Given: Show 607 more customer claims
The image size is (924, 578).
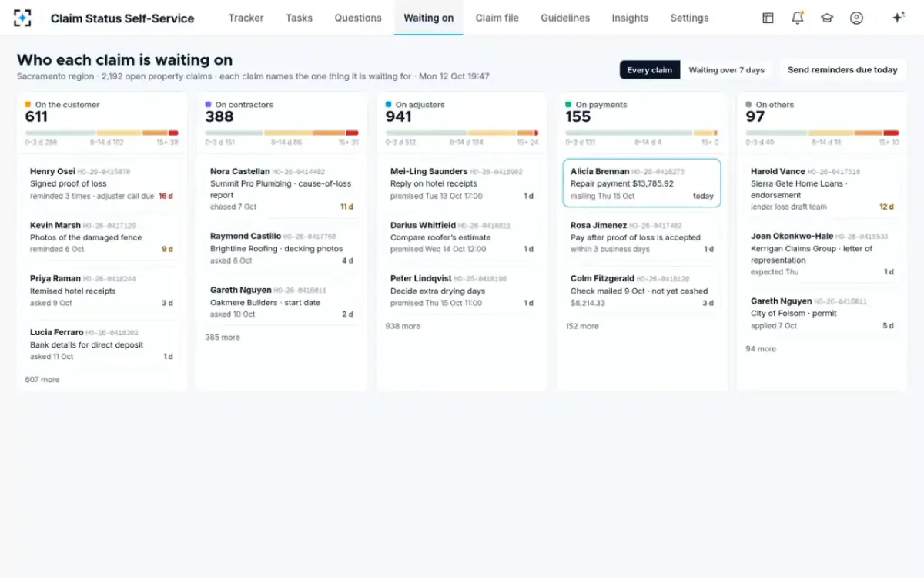Looking at the screenshot, I should 42,380.
